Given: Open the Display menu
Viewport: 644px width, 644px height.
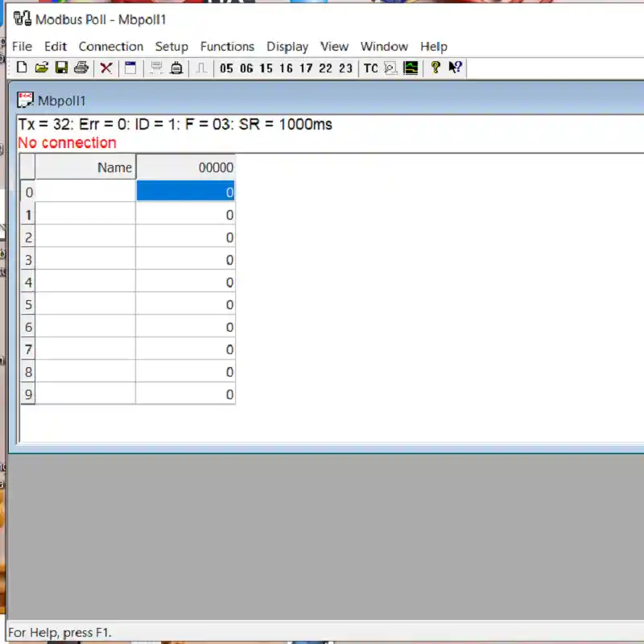Looking at the screenshot, I should pos(287,47).
